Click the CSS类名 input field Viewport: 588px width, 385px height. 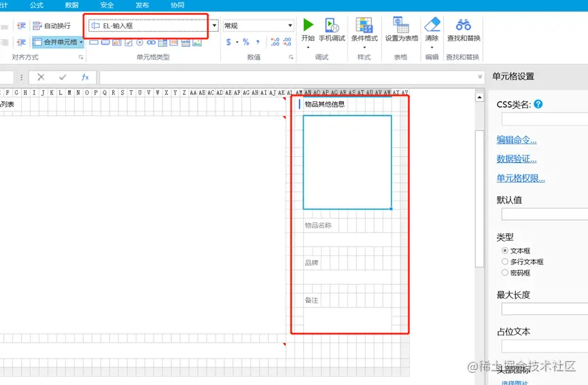tap(544, 119)
